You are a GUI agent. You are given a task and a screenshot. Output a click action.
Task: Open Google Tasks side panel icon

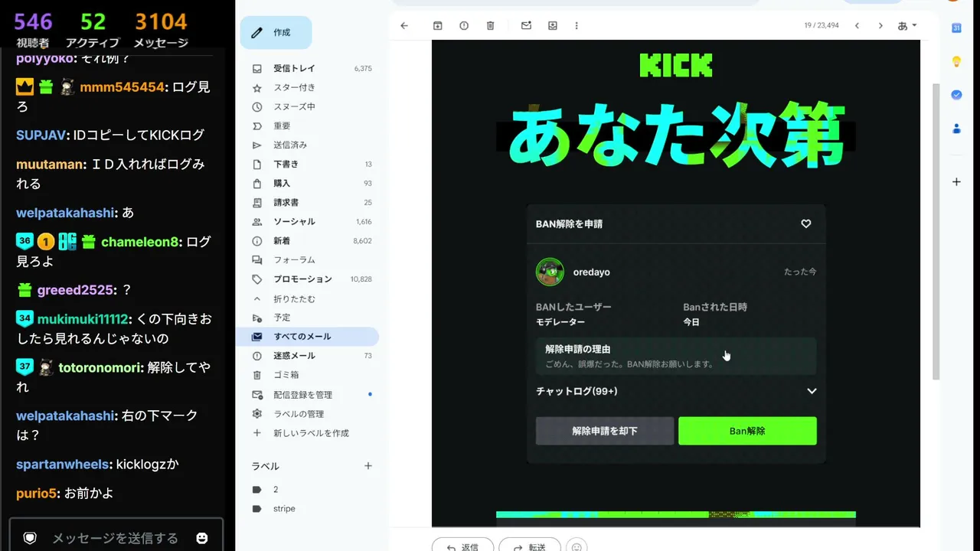coord(956,95)
